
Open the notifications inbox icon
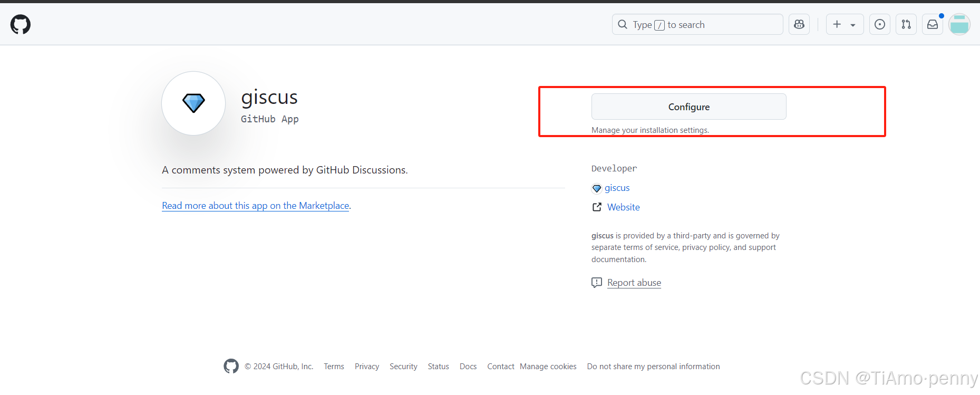click(x=932, y=24)
